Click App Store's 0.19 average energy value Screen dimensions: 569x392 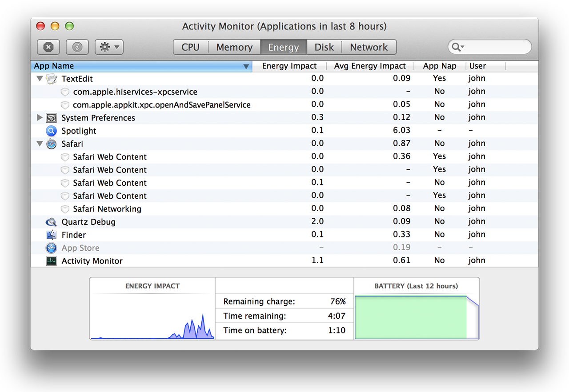pos(402,247)
